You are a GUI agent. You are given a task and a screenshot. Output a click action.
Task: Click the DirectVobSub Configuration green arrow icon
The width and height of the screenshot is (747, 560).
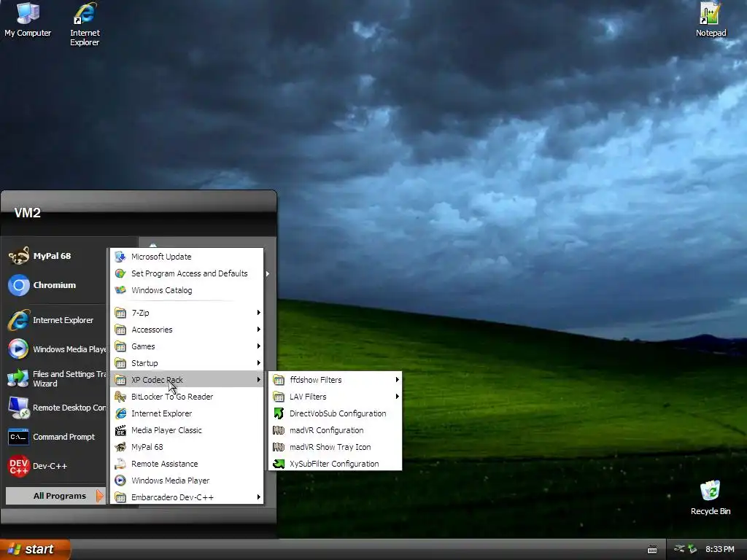pos(279,413)
